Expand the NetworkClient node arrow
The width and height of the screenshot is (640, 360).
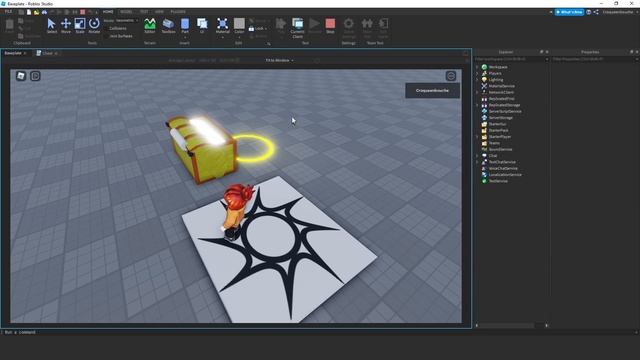click(x=477, y=92)
